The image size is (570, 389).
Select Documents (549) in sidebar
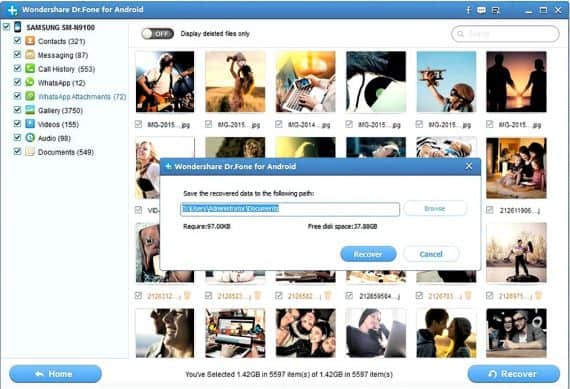pyautogui.click(x=66, y=152)
